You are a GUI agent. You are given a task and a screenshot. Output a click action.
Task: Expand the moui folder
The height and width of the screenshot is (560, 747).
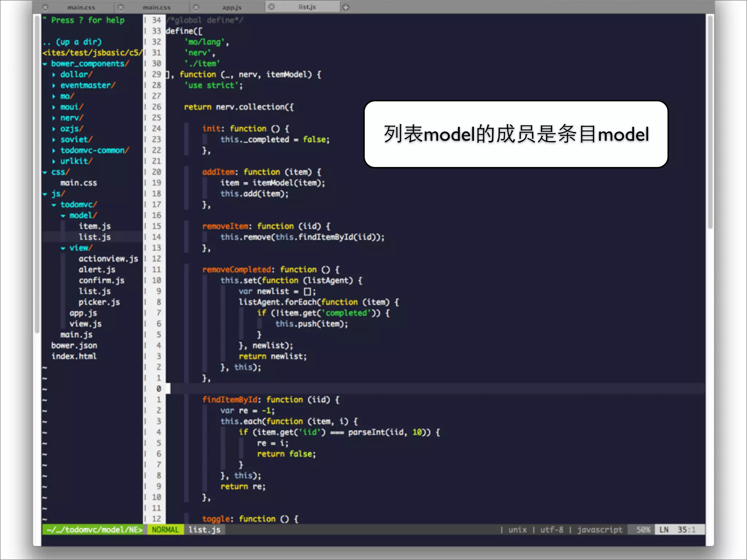pos(54,107)
